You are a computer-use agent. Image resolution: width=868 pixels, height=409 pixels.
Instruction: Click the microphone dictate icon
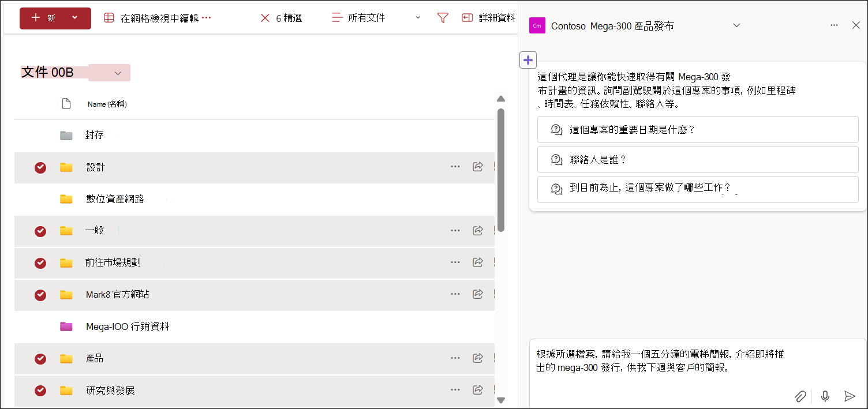(x=825, y=396)
